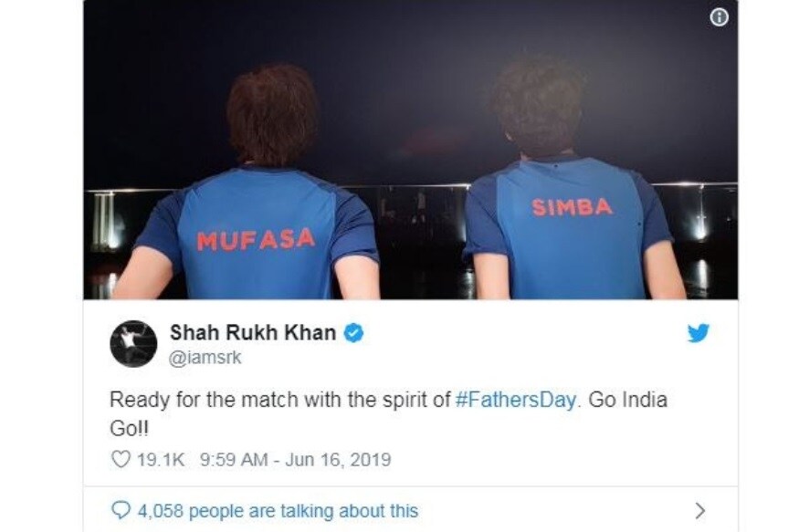
Task: Open the tweet photo of two blue jerseys
Action: 411,150
